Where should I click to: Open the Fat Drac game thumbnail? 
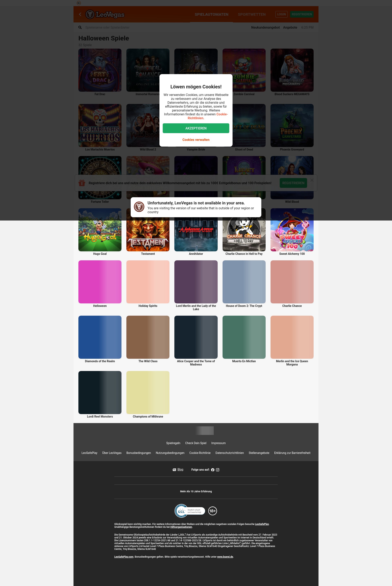(x=100, y=70)
